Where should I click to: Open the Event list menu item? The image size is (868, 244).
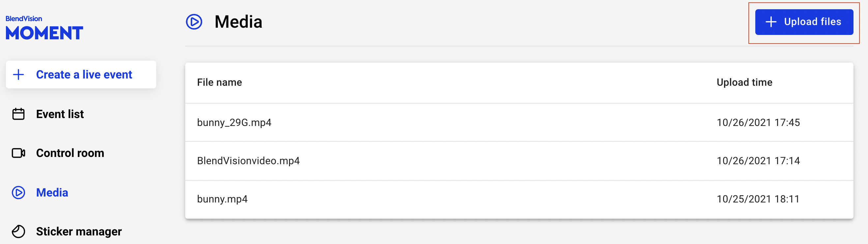tap(60, 114)
